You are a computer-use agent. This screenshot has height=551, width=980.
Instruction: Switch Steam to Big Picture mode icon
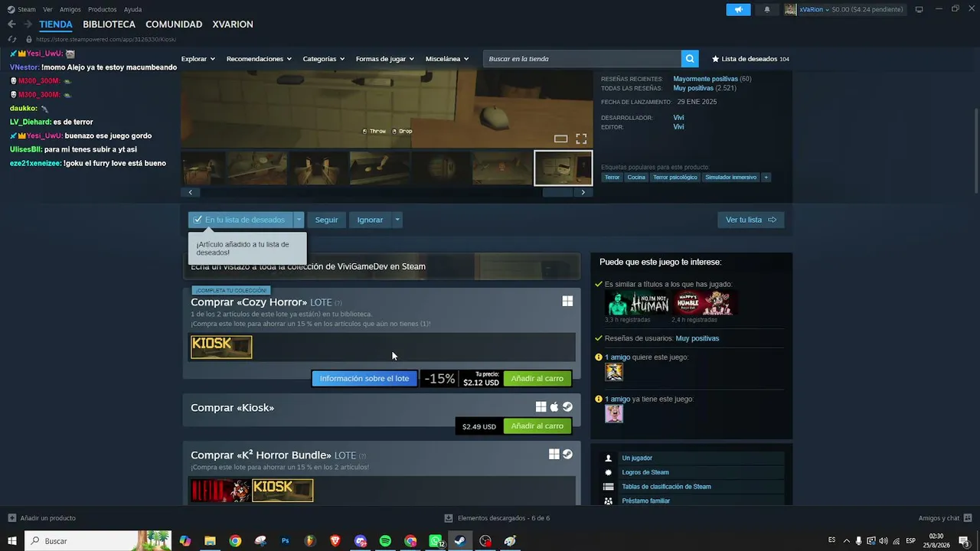coord(919,9)
